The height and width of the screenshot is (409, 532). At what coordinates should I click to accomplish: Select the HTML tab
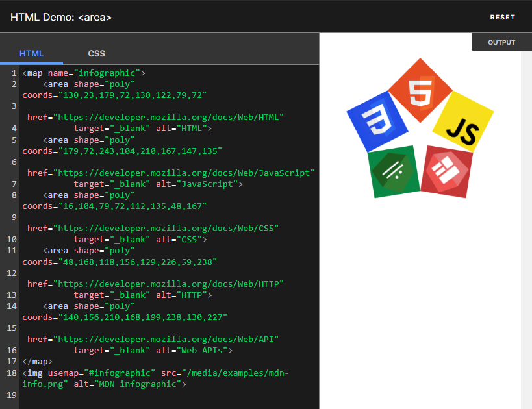tap(31, 54)
